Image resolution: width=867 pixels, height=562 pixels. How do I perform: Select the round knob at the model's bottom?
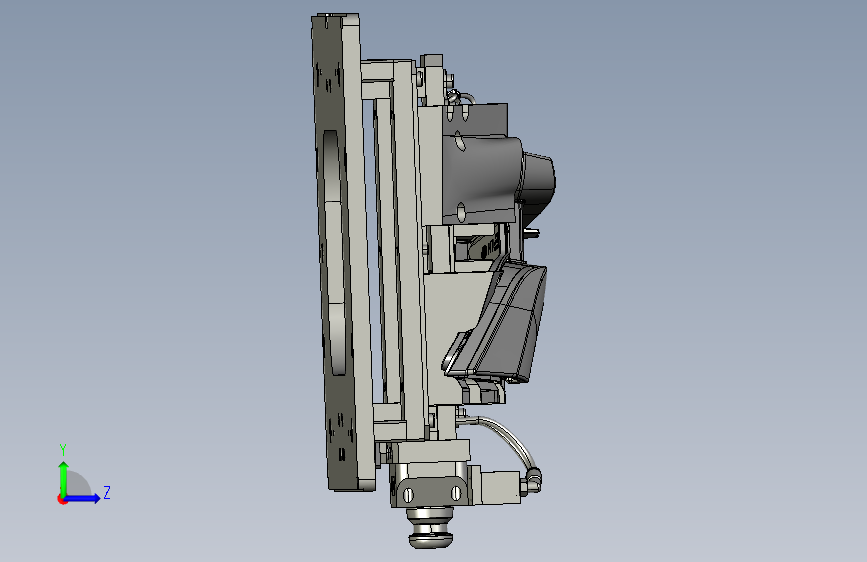(x=431, y=530)
